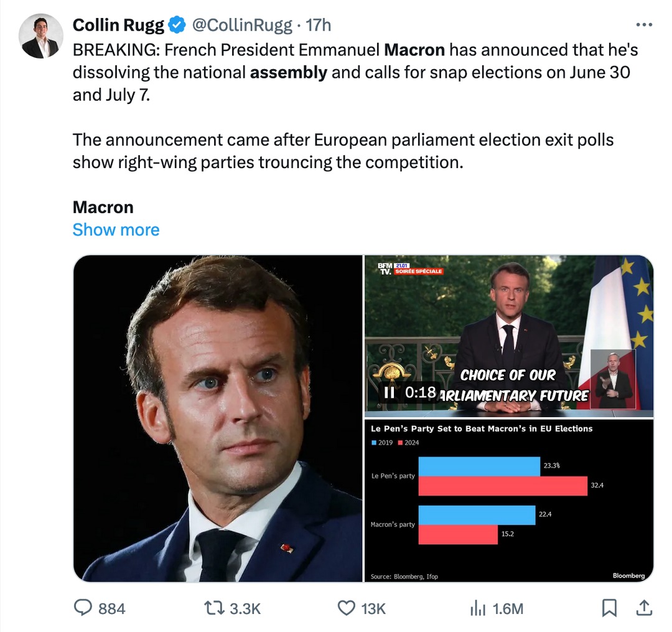
Task: Open the Collin Rugg display name
Action: pos(118,25)
